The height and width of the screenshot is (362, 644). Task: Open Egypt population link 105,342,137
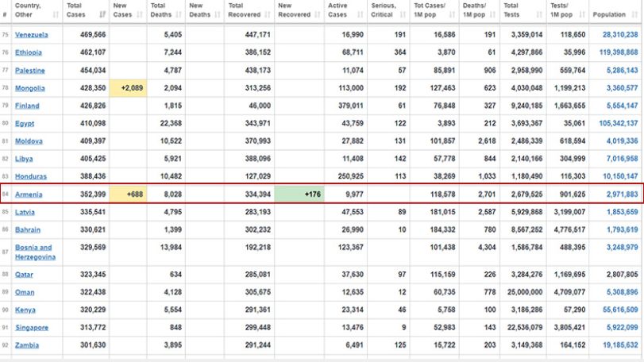[619, 123]
